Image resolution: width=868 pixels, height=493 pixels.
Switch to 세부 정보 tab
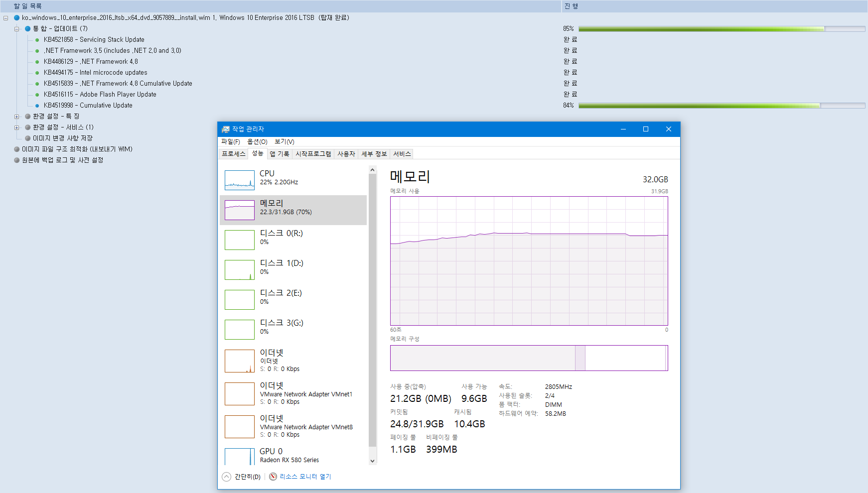click(374, 154)
